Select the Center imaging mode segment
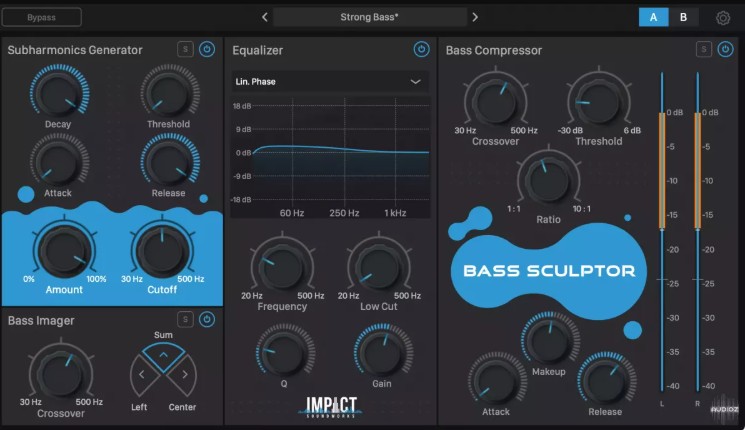The height and width of the screenshot is (430, 745). point(183,376)
